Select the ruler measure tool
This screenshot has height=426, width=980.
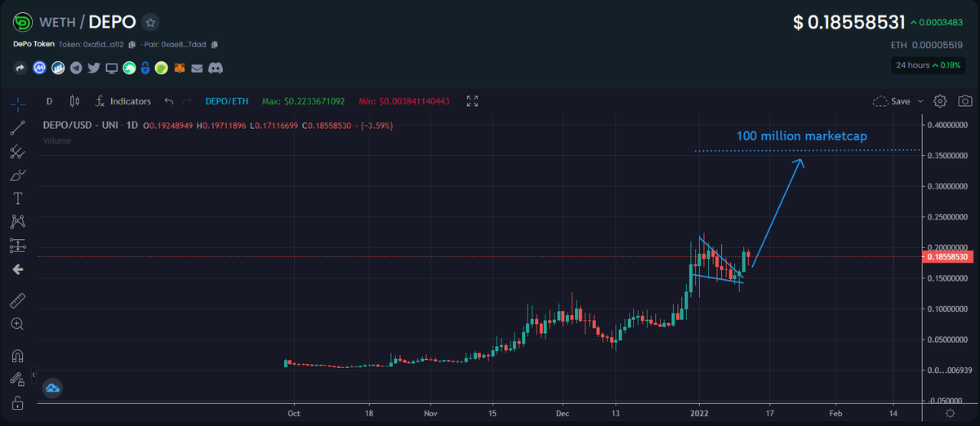click(x=17, y=300)
